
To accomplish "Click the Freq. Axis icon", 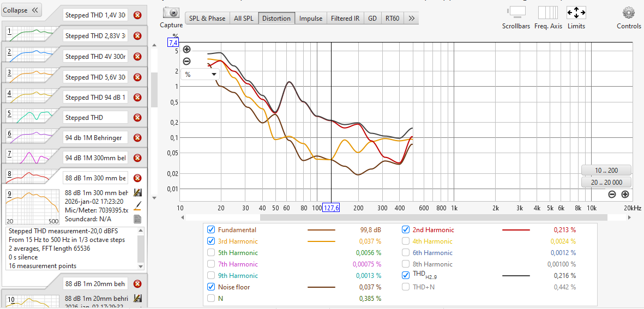I will (x=547, y=13).
